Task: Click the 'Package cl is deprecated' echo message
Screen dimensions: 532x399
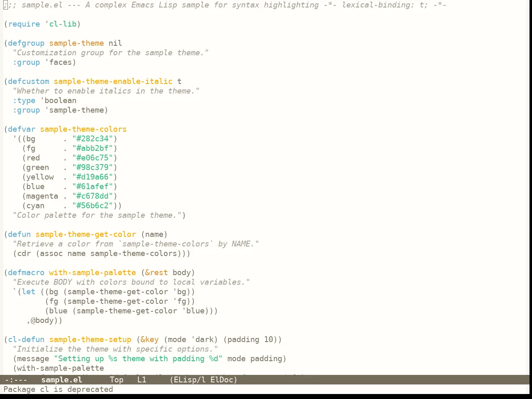Action: click(58, 389)
